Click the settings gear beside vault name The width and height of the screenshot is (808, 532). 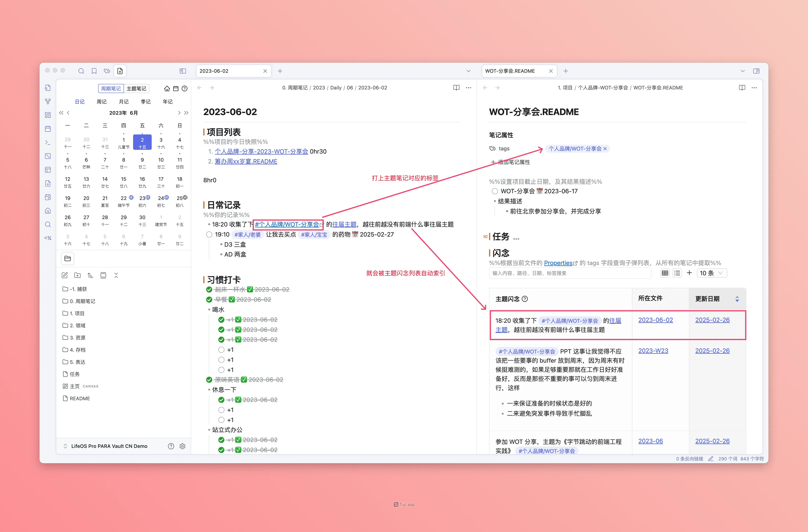pyautogui.click(x=182, y=446)
